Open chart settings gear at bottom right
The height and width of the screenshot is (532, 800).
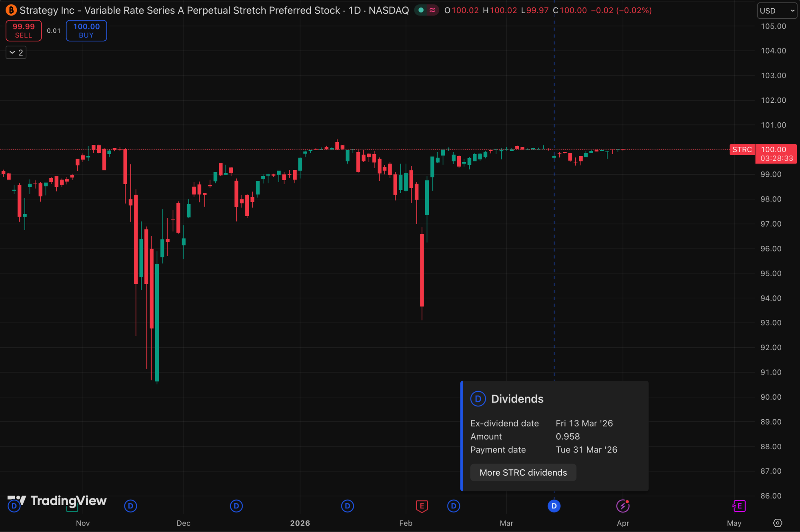(x=777, y=523)
